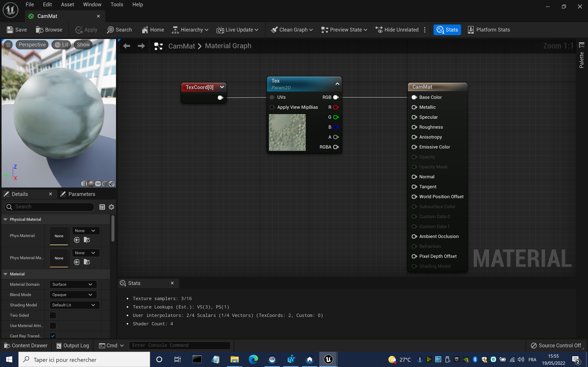The height and width of the screenshot is (367, 588).
Task: Click the Output Log button
Action: point(73,345)
